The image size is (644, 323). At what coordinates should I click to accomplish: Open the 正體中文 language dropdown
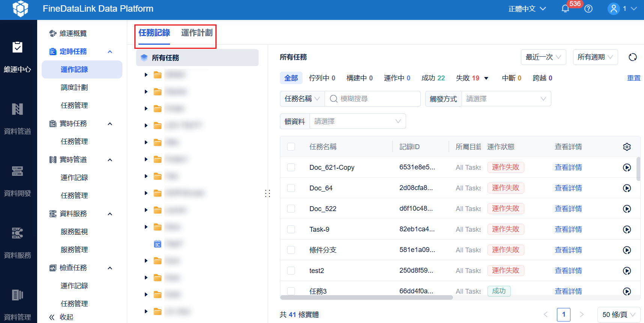pyautogui.click(x=527, y=9)
